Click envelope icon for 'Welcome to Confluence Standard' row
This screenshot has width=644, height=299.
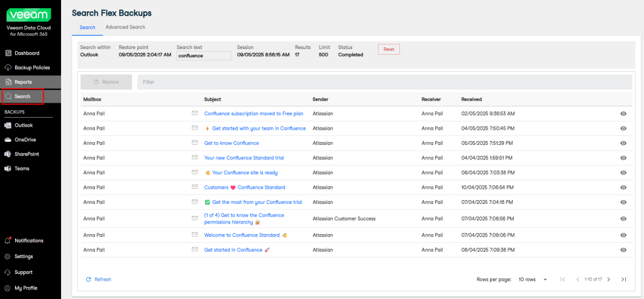point(195,234)
